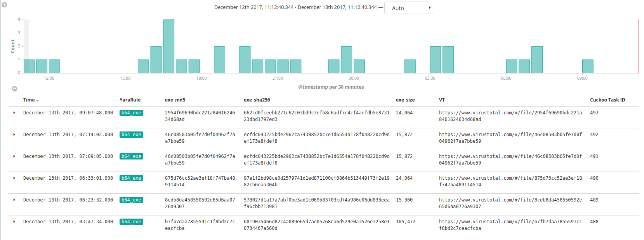This screenshot has width=644, height=240.
Task: Click the exe_sha256 column header
Action: (257, 100)
